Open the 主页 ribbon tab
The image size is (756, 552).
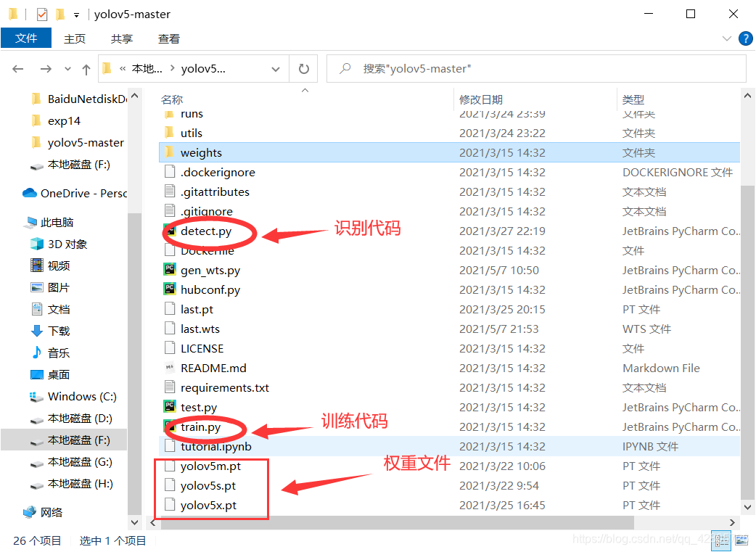tap(75, 38)
